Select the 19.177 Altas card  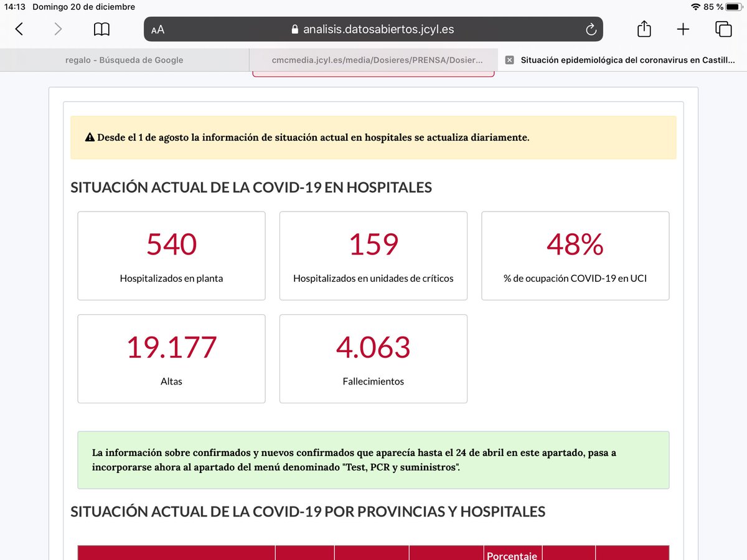tap(171, 358)
